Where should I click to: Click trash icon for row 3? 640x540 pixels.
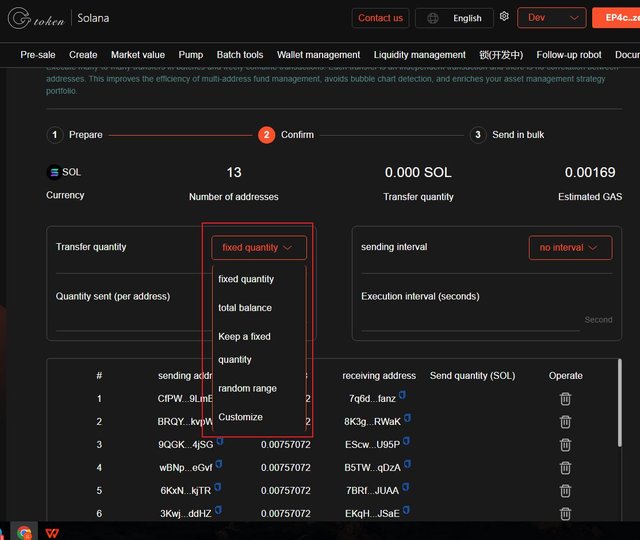[565, 444]
